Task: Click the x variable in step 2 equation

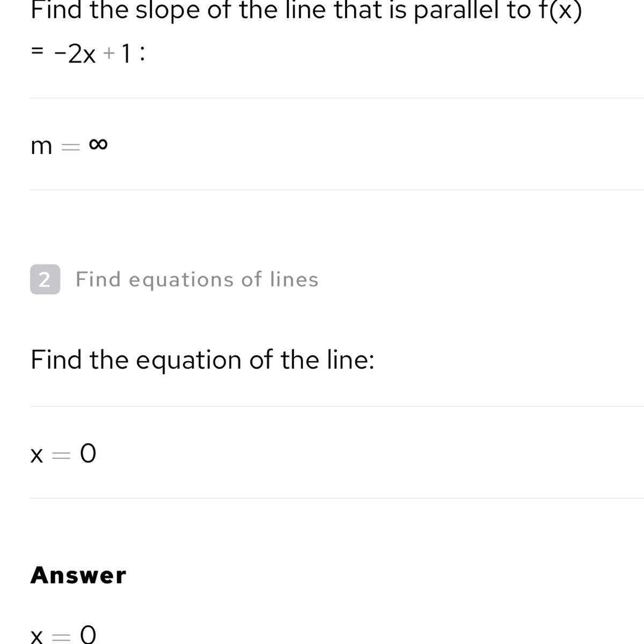Action: 36,456
